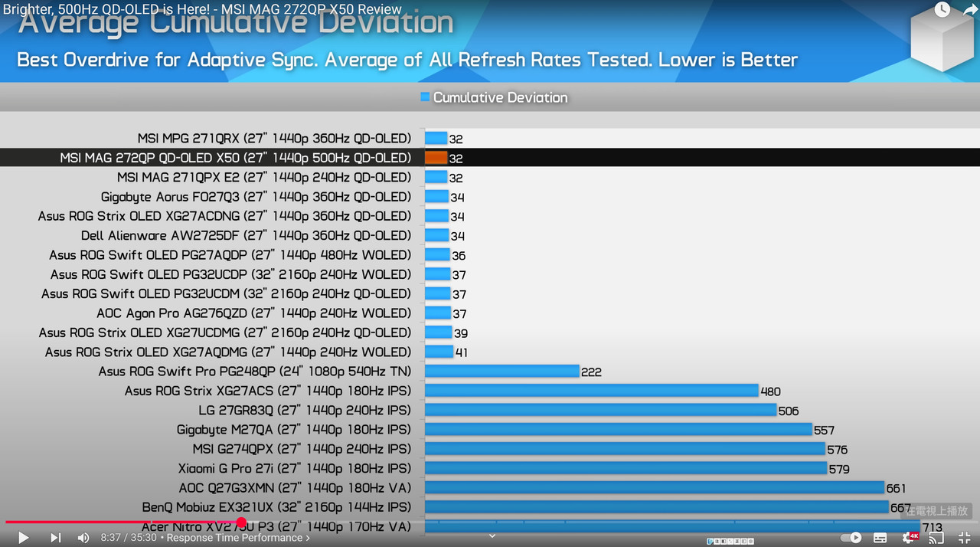This screenshot has height=547, width=980.
Task: Click the Share arrow icon
Action: pos(970,9)
